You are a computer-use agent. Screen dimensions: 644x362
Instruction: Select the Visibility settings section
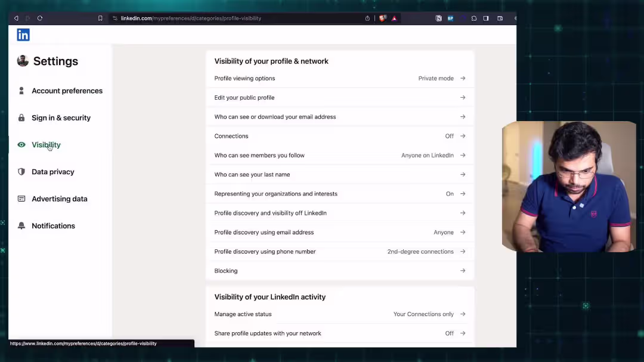pos(39,145)
